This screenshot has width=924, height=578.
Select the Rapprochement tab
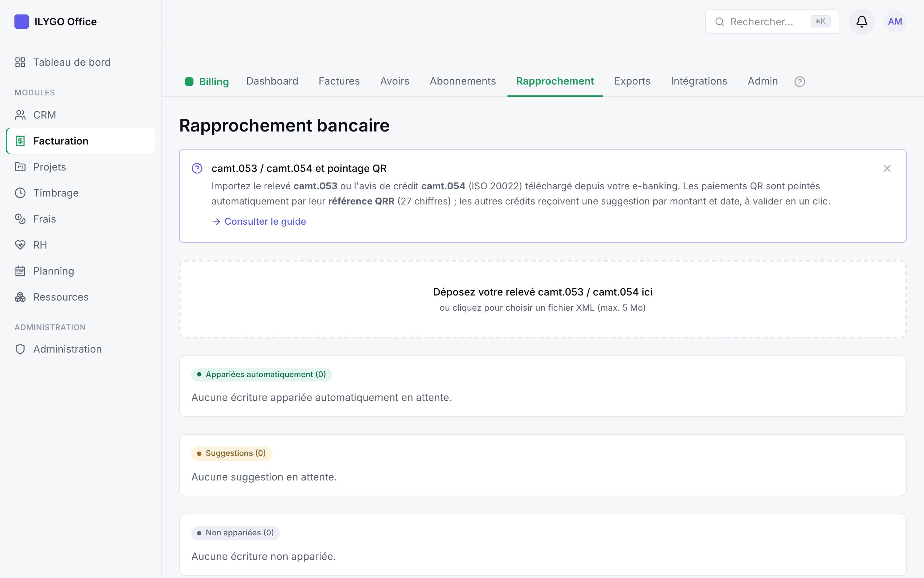point(555,81)
